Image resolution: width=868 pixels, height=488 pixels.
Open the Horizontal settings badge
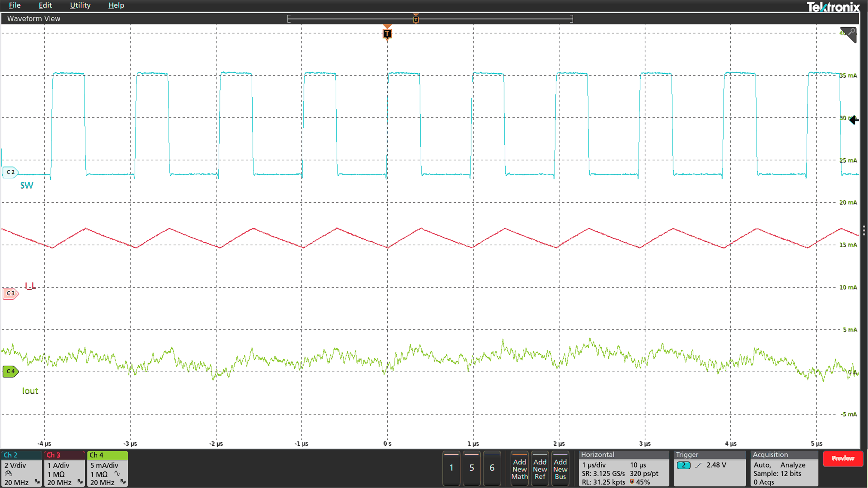[x=623, y=468]
